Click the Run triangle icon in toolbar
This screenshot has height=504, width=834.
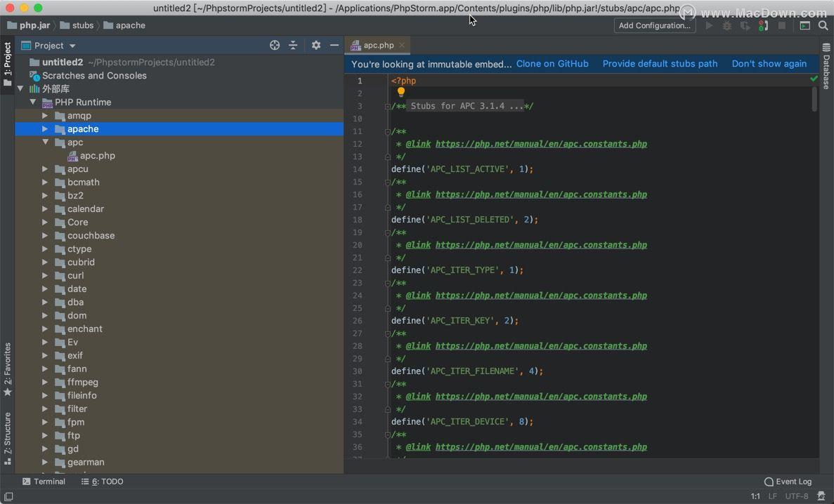[709, 25]
